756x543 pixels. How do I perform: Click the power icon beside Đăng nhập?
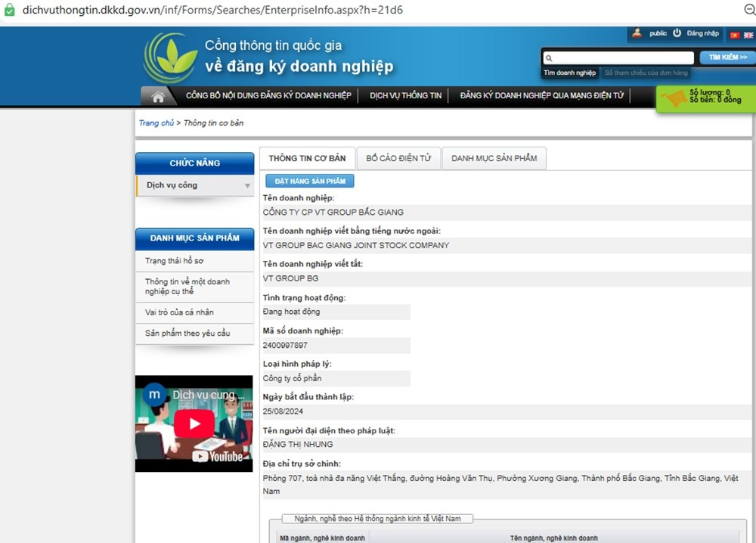click(x=677, y=33)
